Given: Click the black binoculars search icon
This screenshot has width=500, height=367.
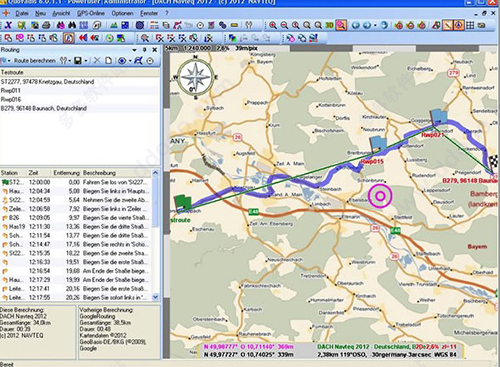Looking at the screenshot, I should coord(72,25).
